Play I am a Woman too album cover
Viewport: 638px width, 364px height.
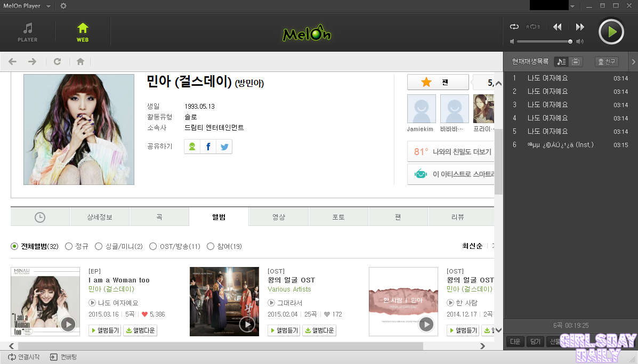68,324
